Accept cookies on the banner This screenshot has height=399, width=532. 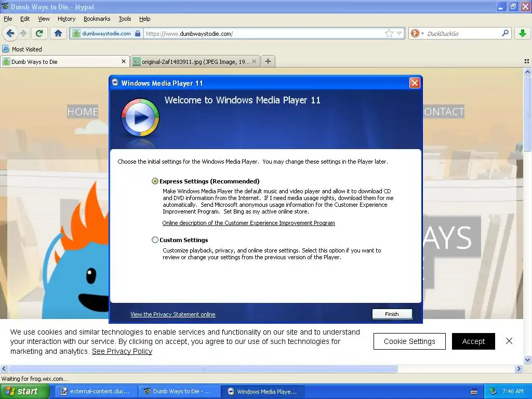tap(473, 341)
